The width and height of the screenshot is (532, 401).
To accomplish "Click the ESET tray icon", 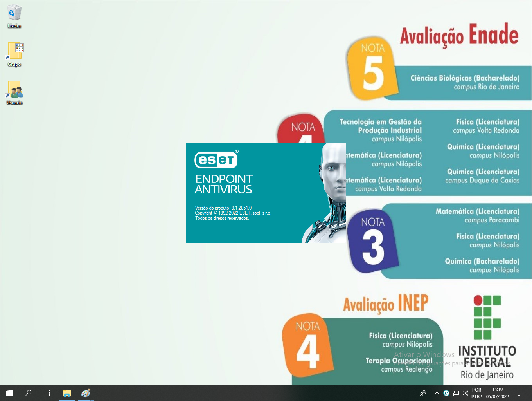I will 446,393.
